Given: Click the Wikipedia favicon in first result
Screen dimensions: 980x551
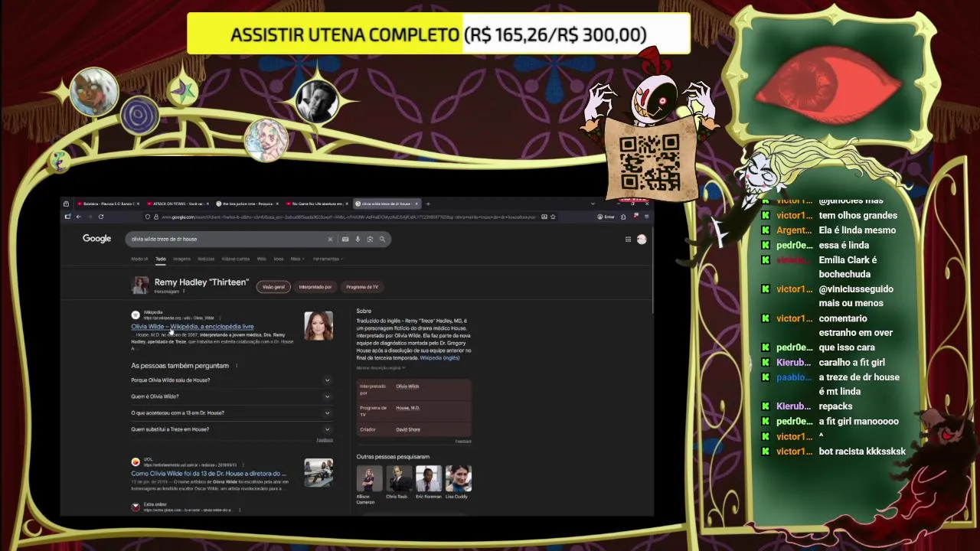Looking at the screenshot, I should click(x=136, y=315).
